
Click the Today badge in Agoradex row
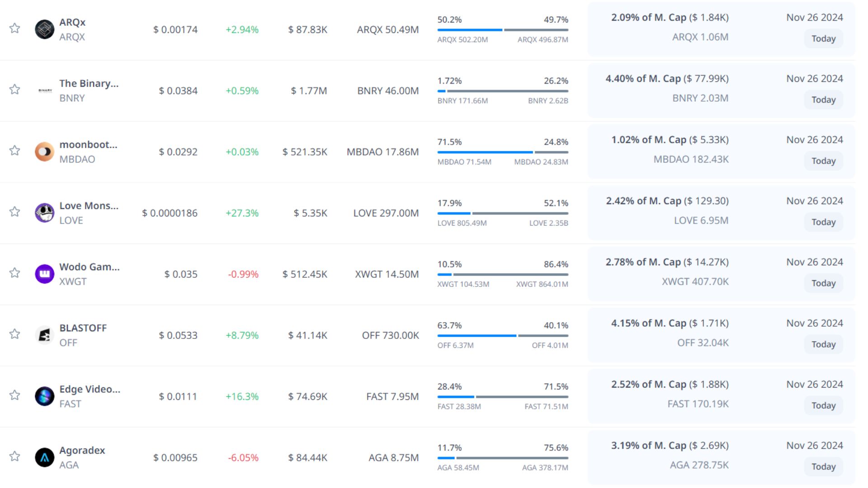click(x=823, y=467)
